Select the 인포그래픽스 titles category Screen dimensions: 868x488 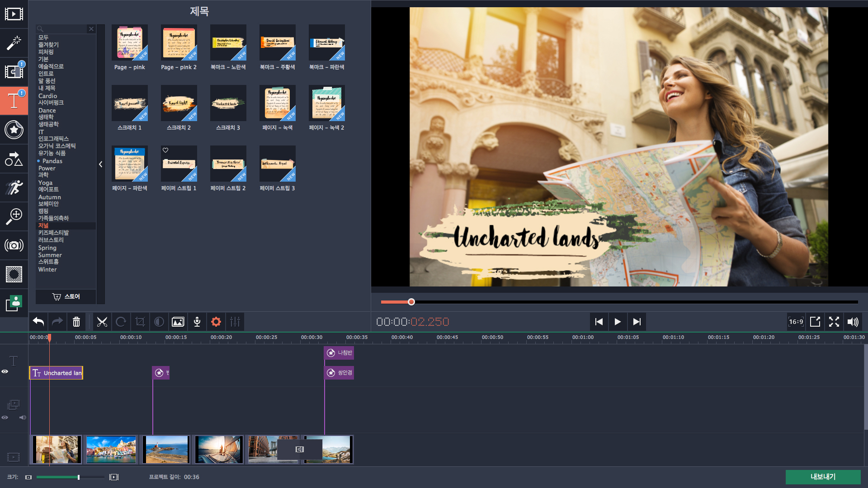(53, 139)
